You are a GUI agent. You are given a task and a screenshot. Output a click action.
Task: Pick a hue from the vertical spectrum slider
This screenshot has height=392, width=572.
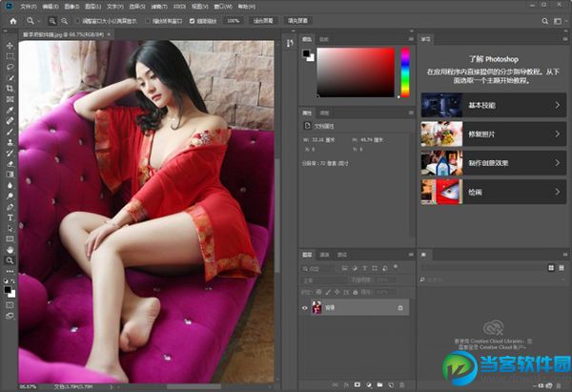(404, 72)
